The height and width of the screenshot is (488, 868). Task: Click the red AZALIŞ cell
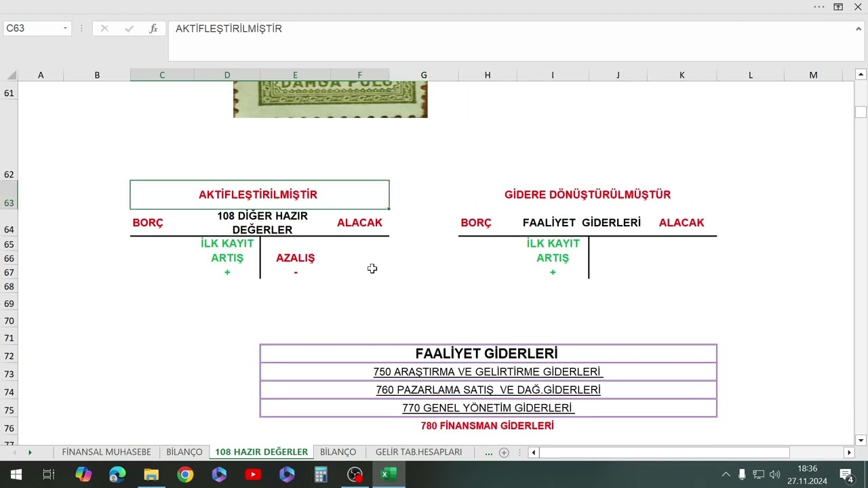pyautogui.click(x=295, y=258)
